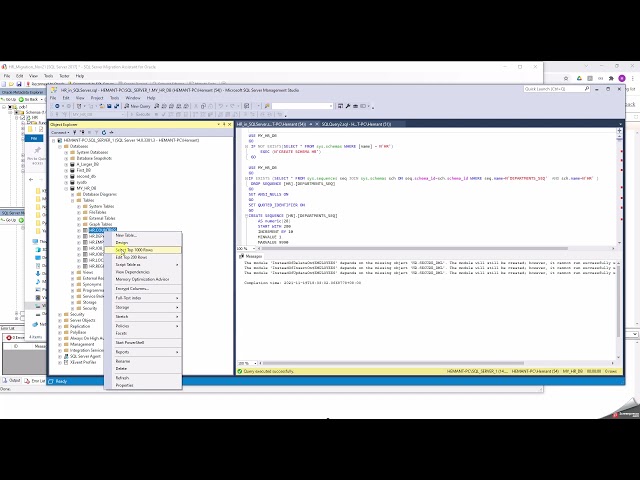
Task: Collapse the Tables folder node
Action: coord(73,200)
